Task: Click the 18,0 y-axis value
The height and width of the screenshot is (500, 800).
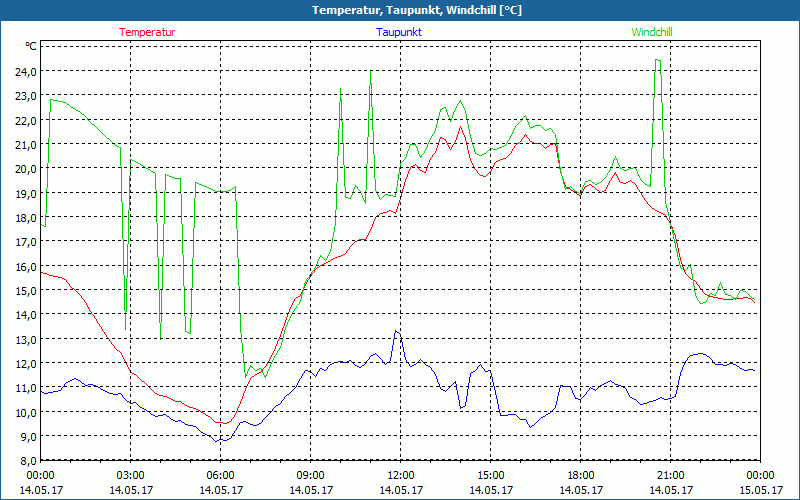Action: 24,218
